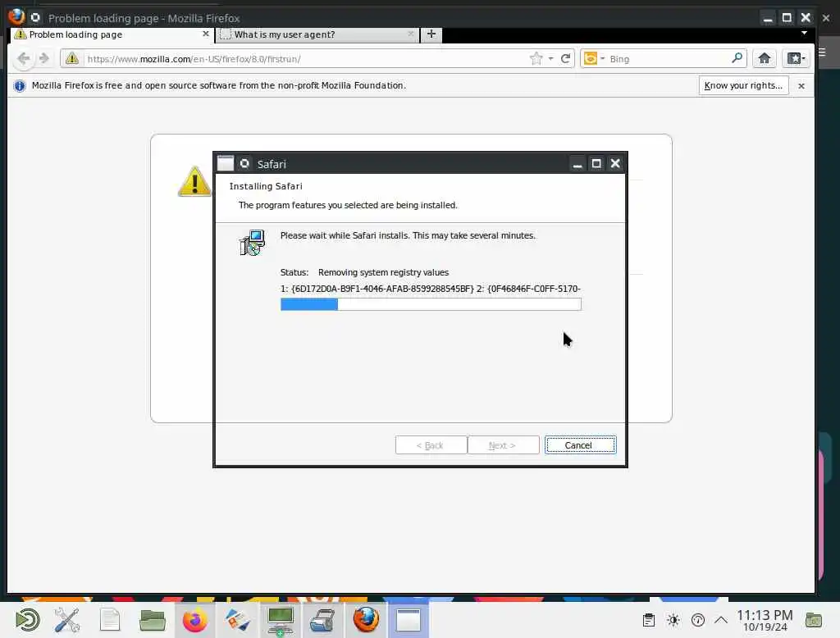Click Know your rights button
Image resolution: width=840 pixels, height=638 pixels.
point(743,85)
